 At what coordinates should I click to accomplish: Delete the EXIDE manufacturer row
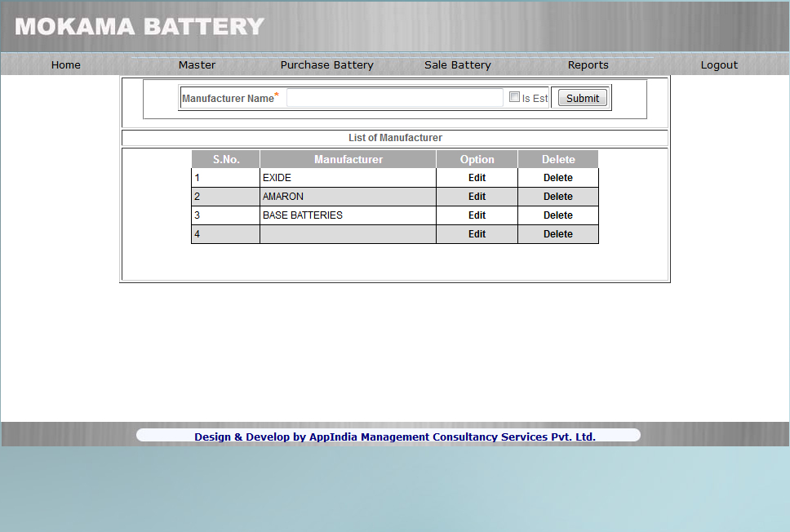(557, 178)
